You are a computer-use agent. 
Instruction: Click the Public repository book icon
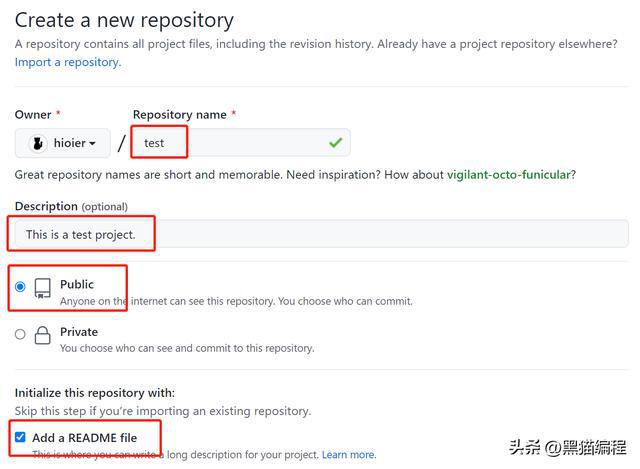click(x=43, y=288)
